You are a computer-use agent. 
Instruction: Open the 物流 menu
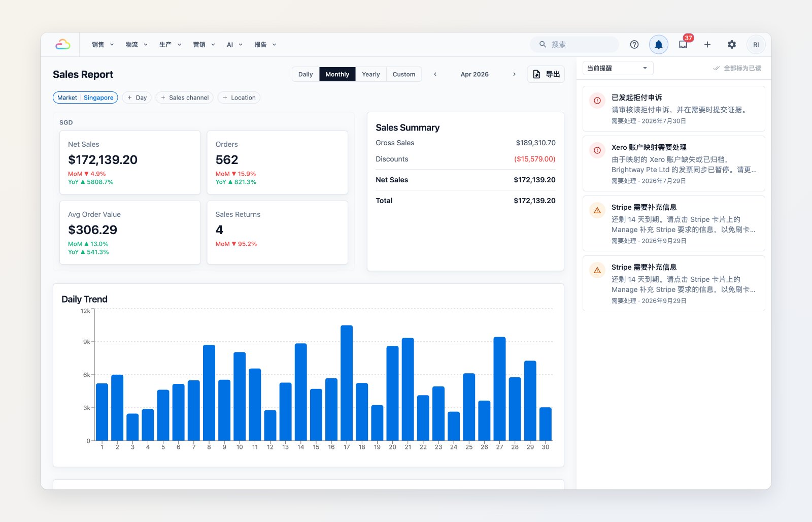(137, 45)
